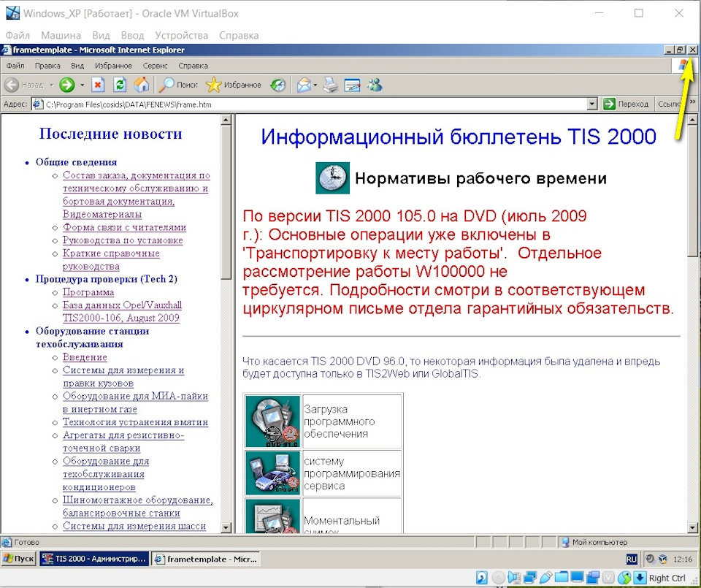
Task: Open the Избранное menu in the menu bar
Action: pos(113,66)
